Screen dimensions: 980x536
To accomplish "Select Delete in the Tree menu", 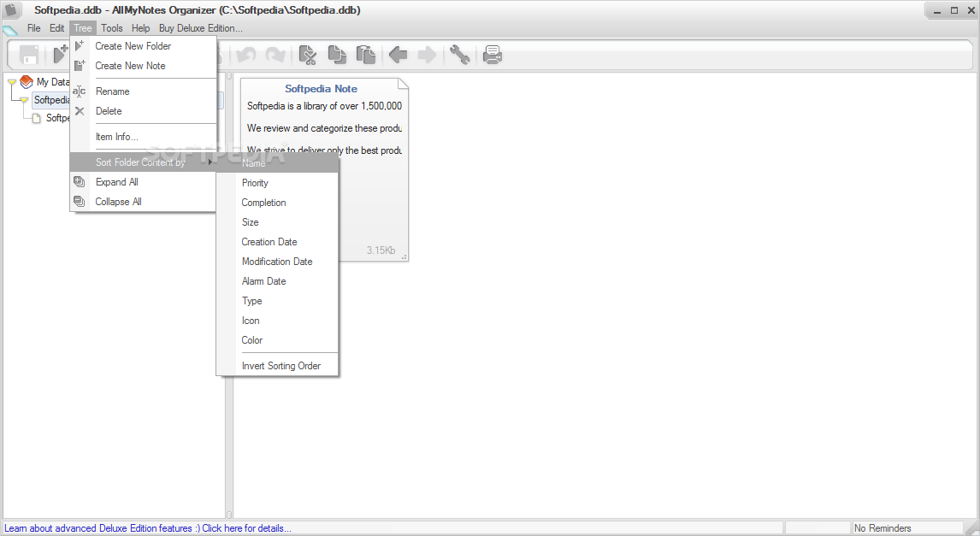I will tap(143, 111).
